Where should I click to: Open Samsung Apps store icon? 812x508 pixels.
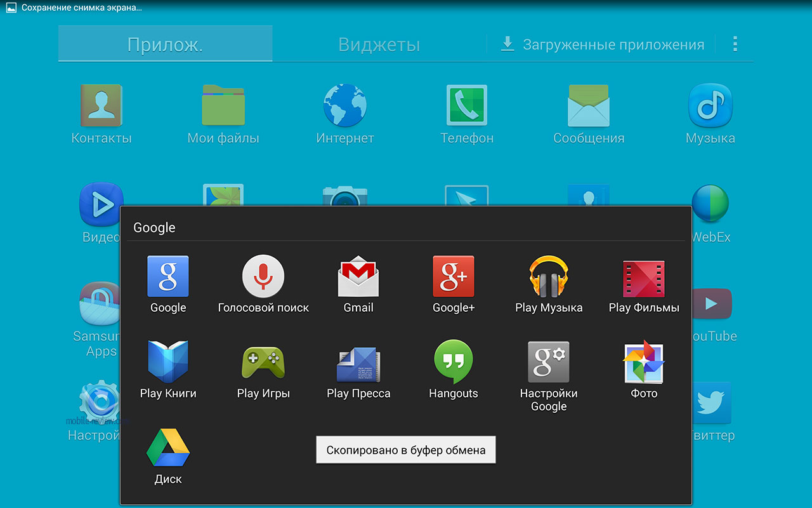99,304
